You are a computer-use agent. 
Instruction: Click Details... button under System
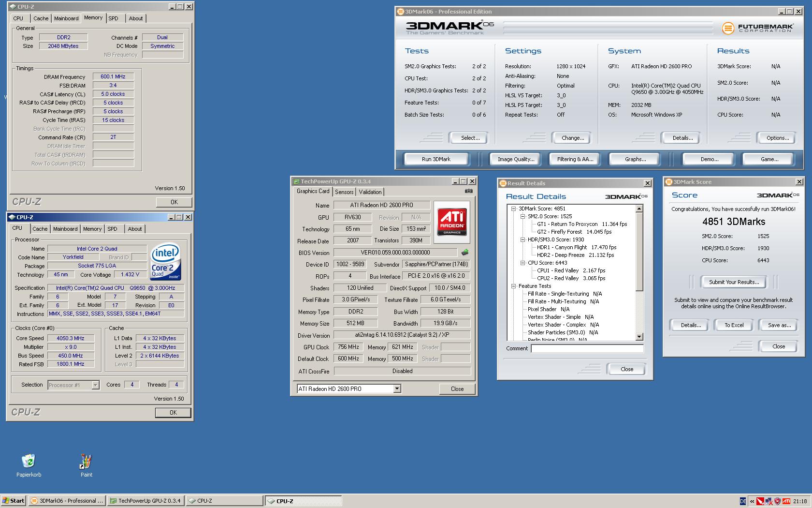click(682, 138)
